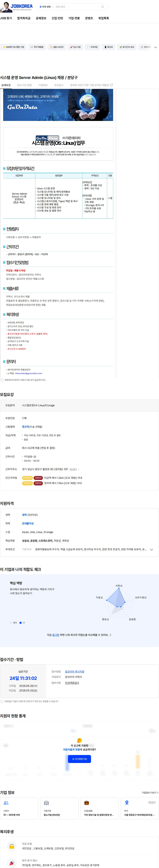Open the 기업정보 더보기 link

[150, 793]
